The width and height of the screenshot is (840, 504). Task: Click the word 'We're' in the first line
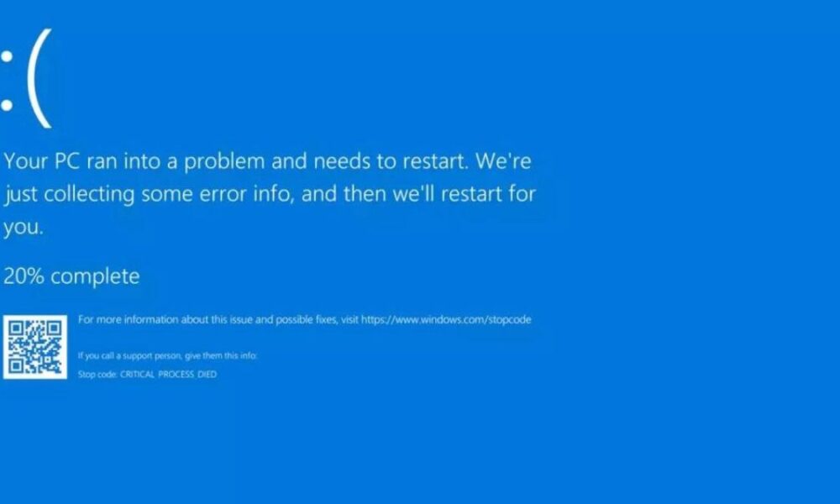click(x=503, y=160)
